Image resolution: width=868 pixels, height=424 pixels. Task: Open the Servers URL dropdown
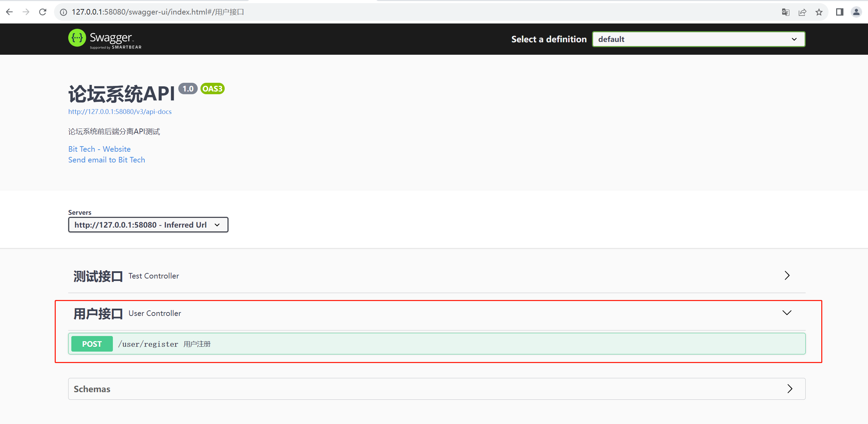pos(148,225)
